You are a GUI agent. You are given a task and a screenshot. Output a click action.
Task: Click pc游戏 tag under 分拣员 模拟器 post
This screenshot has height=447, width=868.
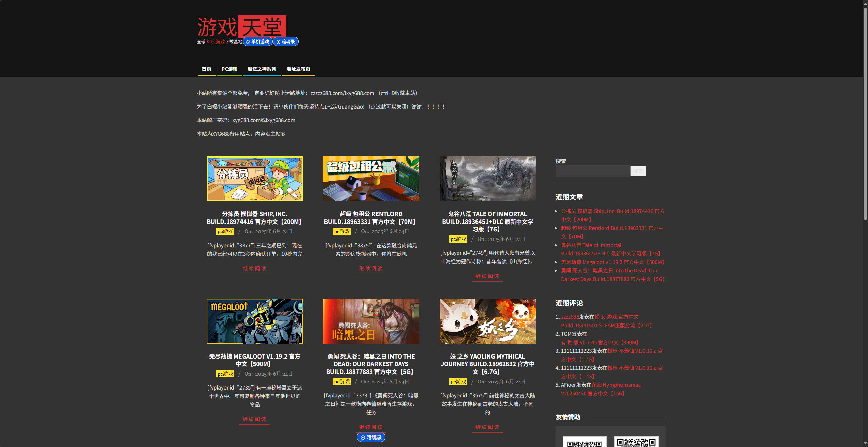pos(226,231)
